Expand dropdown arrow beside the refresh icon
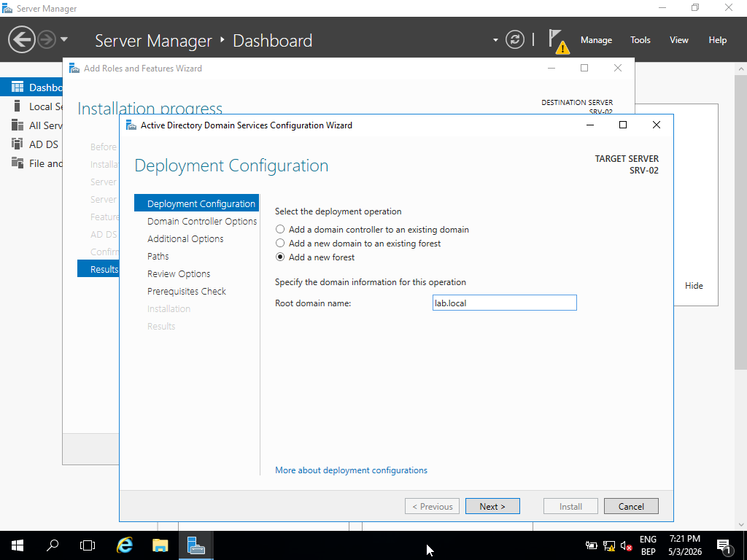This screenshot has width=747, height=560. coord(495,40)
